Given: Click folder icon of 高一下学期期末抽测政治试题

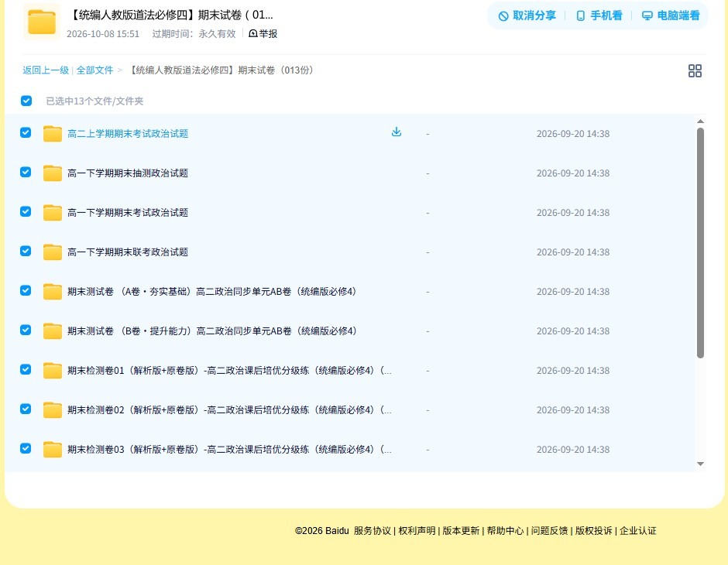Looking at the screenshot, I should (53, 173).
